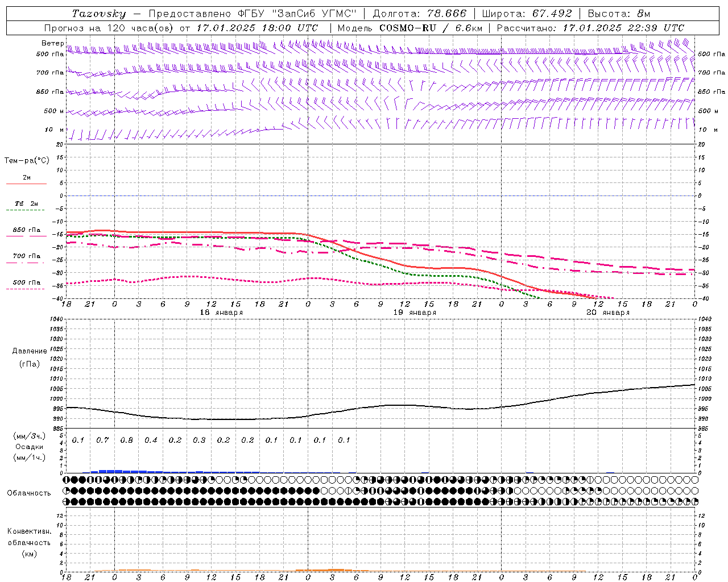Click the Тем-ра(°C) temperature axis title
728x582 pixels.
point(27,161)
